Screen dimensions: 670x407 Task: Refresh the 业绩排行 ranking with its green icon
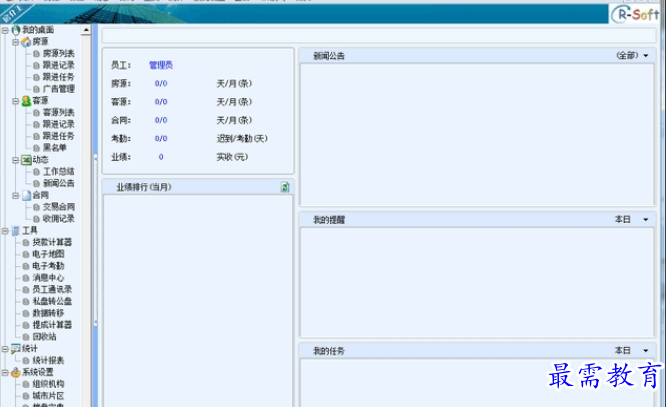tap(285, 187)
